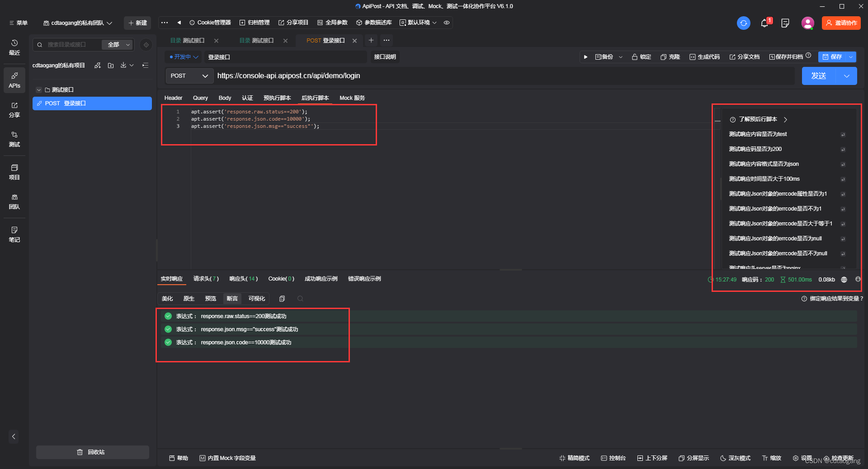
Task: Click the collapse-all list icon in project header
Action: coord(146,66)
